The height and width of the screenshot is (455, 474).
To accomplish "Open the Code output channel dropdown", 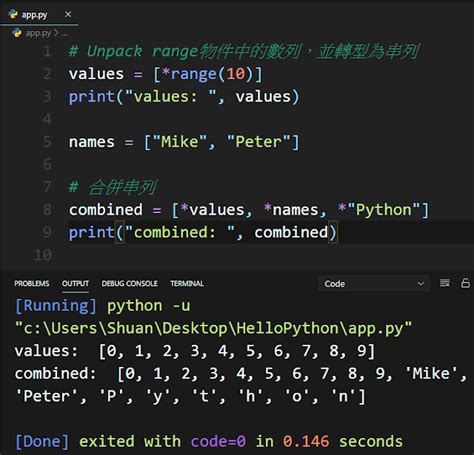I will pyautogui.click(x=374, y=284).
